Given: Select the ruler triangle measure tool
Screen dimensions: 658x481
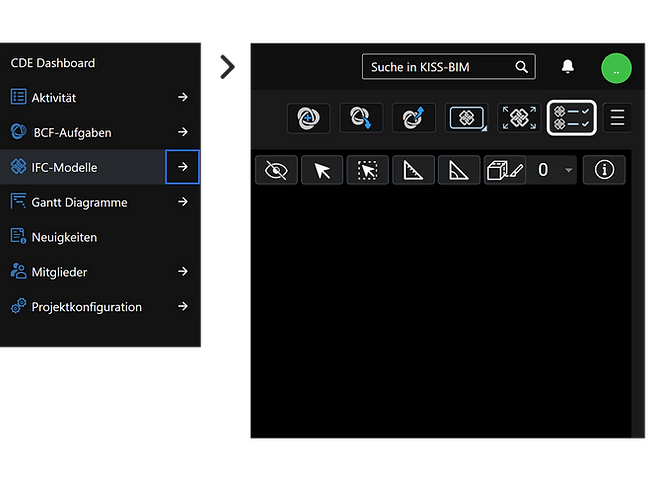Looking at the screenshot, I should click(x=413, y=170).
